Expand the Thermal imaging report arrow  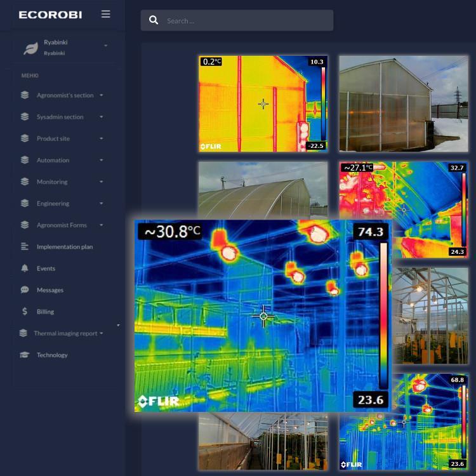click(102, 333)
